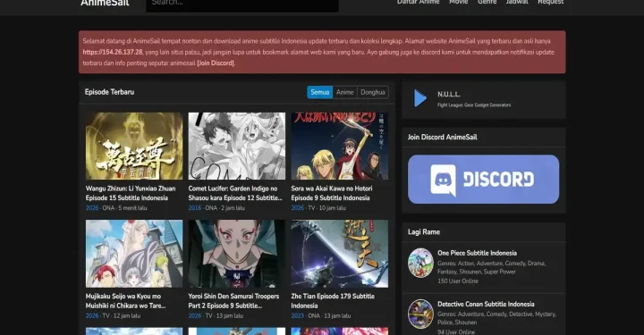Click the Join Discord AnimeSail heading
The image size is (644, 335).
pyautogui.click(x=443, y=137)
